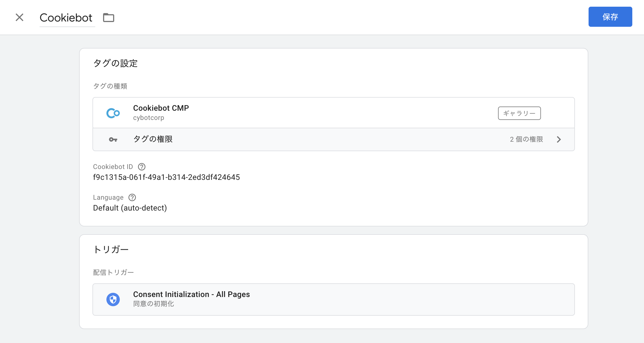Viewport: 644px width, 343px height.
Task: Click the トリガー section heading
Action: point(111,249)
